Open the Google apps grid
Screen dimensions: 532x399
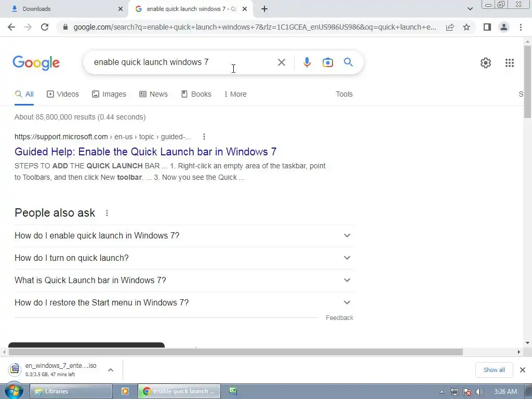pos(510,63)
